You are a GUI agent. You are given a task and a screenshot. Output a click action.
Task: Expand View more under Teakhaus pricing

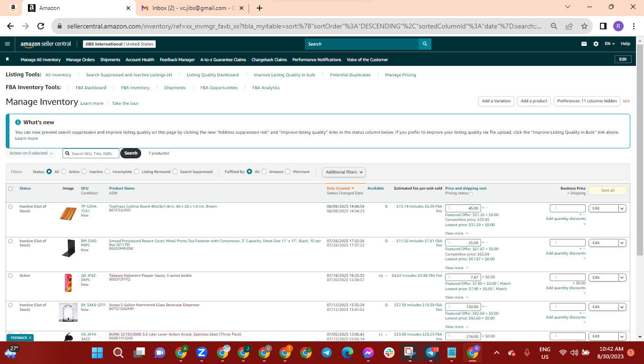[x=456, y=233]
